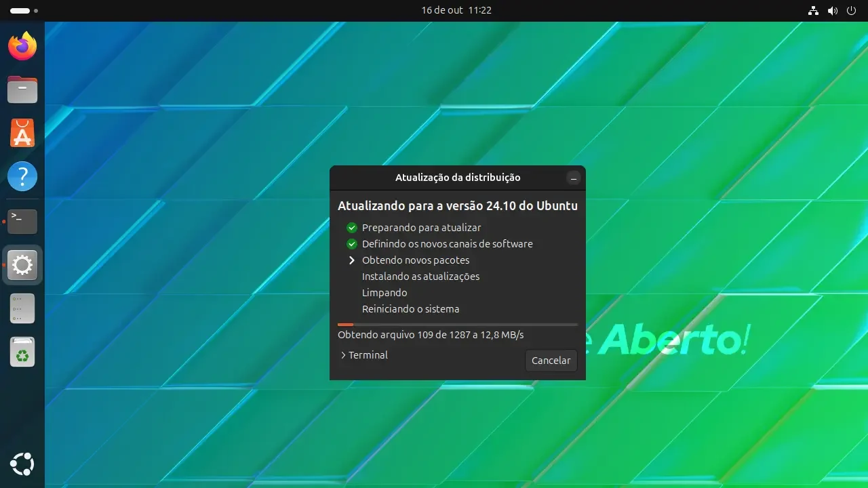Launch the App Center dock icon
Screen dimensions: 868x488
coord(22,133)
